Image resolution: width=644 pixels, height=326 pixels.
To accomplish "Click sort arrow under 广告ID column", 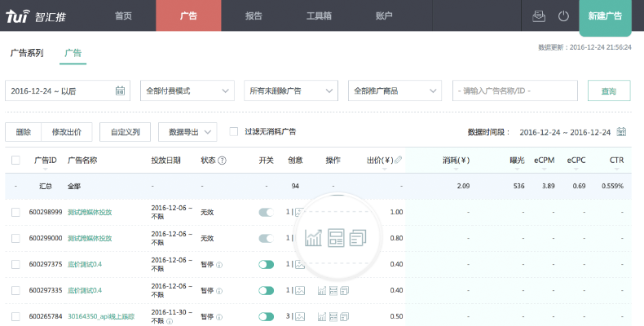I will [45, 169].
